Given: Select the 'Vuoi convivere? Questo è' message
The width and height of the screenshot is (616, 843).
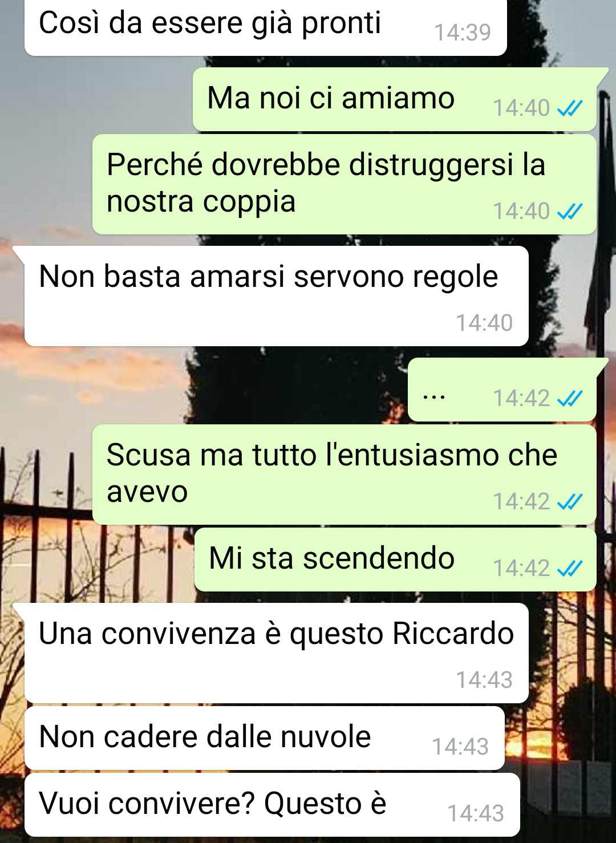Looking at the screenshot, I should pyautogui.click(x=272, y=805).
